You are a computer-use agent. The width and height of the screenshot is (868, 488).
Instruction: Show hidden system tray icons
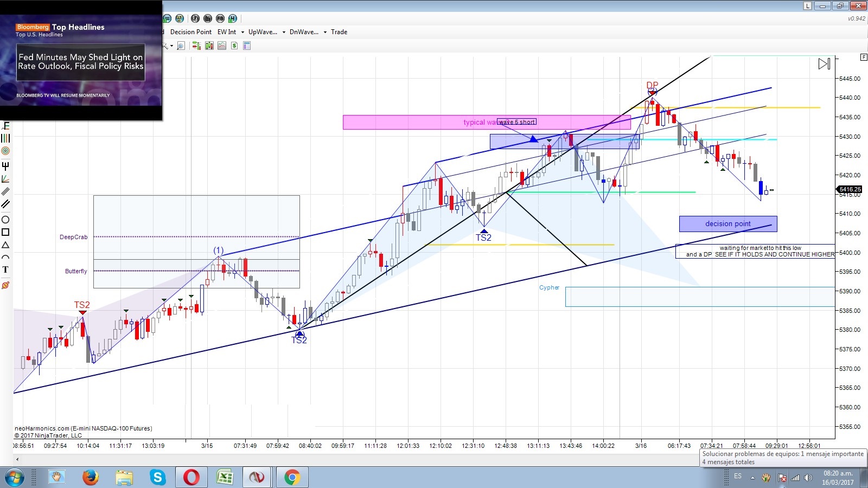click(752, 478)
